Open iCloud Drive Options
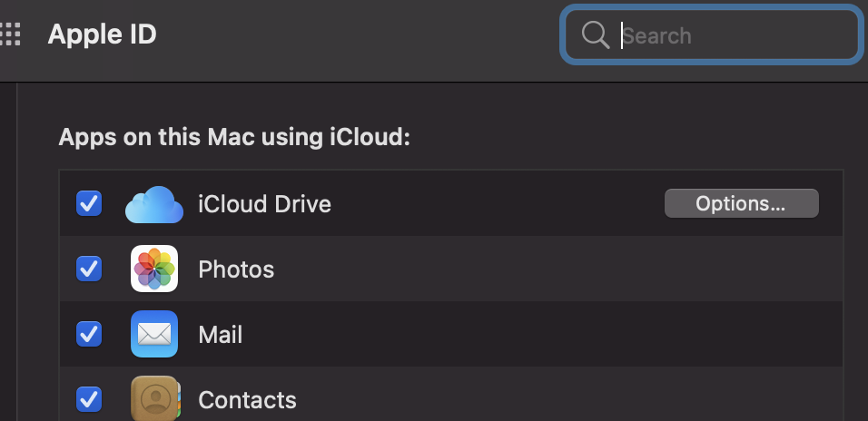The width and height of the screenshot is (868, 421). (741, 204)
